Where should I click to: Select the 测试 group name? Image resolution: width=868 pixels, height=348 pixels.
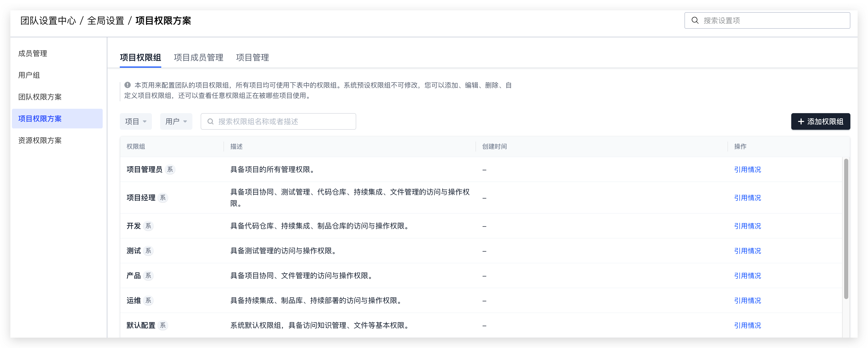[x=134, y=251]
